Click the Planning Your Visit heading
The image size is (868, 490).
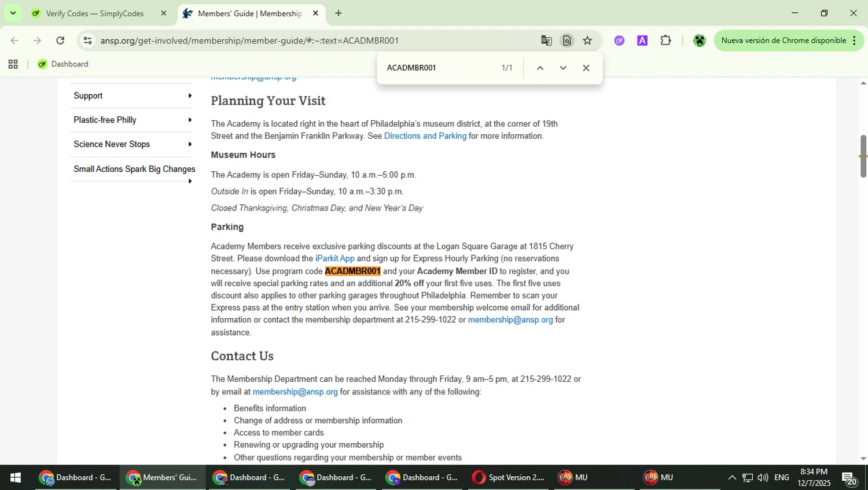click(x=268, y=101)
